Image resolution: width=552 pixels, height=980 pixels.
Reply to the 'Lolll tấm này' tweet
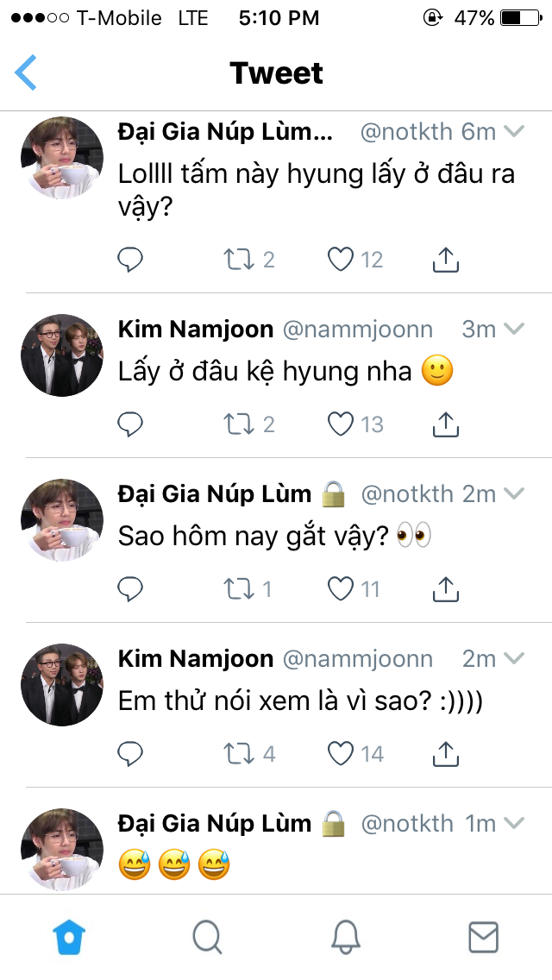(130, 259)
